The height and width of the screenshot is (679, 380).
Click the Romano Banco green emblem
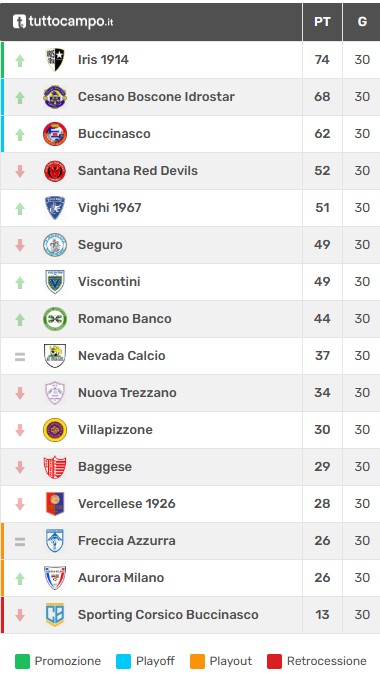(x=55, y=319)
